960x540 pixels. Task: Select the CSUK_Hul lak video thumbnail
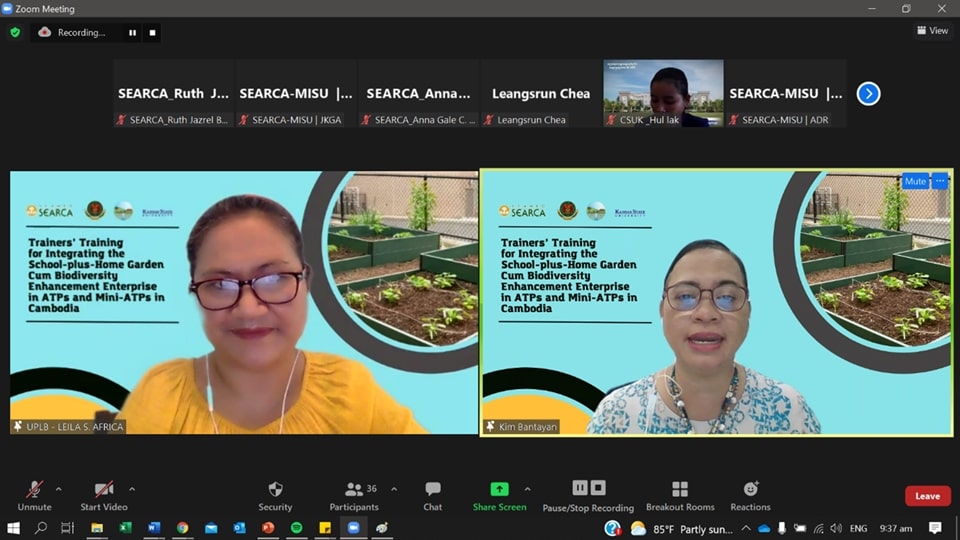click(663, 93)
